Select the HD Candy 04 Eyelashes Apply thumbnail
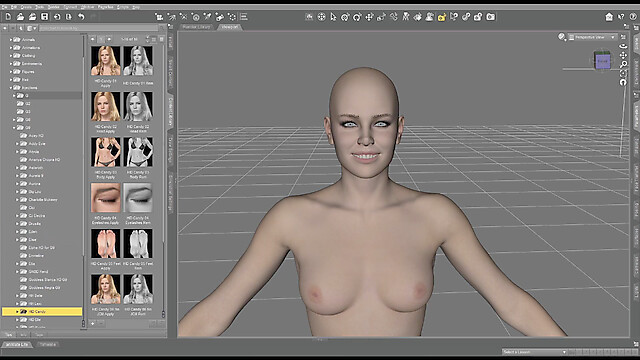Image resolution: width=640 pixels, height=360 pixels. pyautogui.click(x=106, y=198)
